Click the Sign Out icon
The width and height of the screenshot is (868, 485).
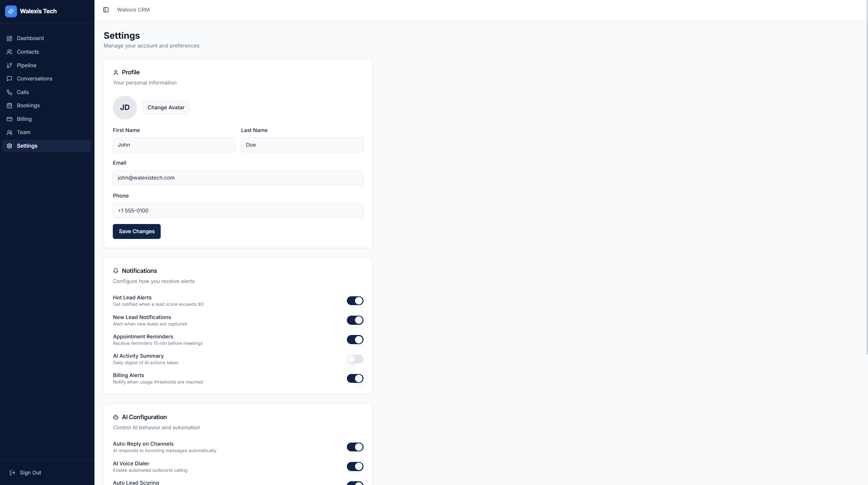13,472
